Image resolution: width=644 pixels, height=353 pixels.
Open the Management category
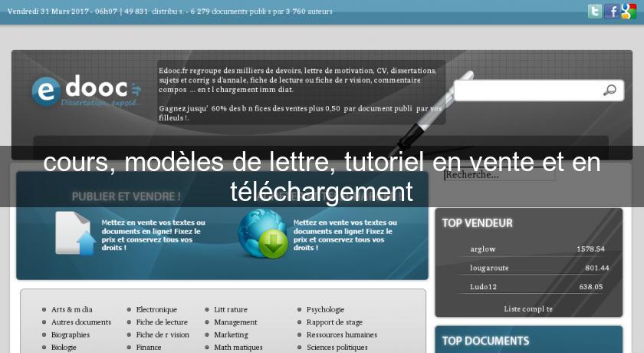click(x=236, y=322)
